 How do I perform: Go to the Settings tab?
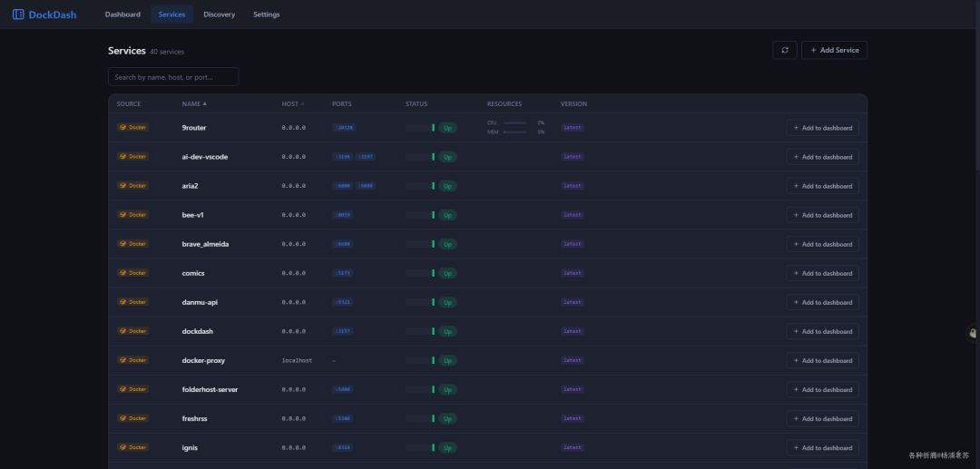tap(267, 15)
